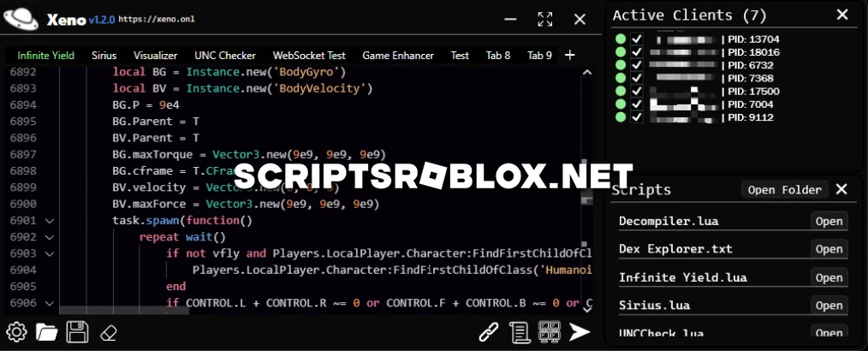
Task: Open Dex Explorer.txt script
Action: [829, 249]
